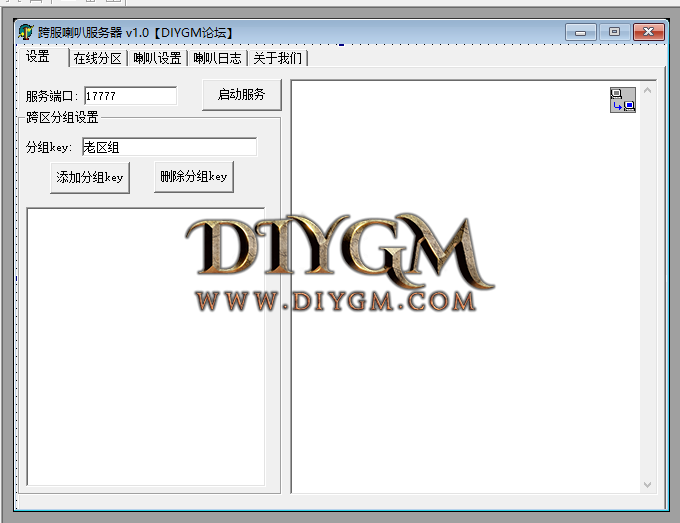Click the log panel scroll down arrow
The width and height of the screenshot is (680, 523).
tap(647, 484)
